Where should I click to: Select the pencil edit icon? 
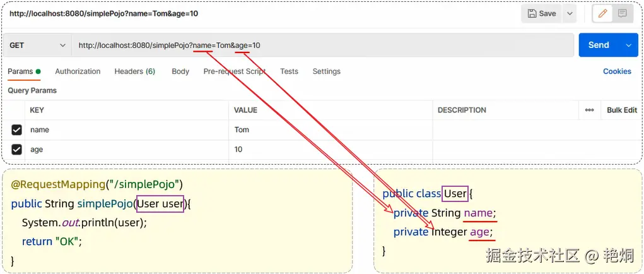pyautogui.click(x=602, y=13)
